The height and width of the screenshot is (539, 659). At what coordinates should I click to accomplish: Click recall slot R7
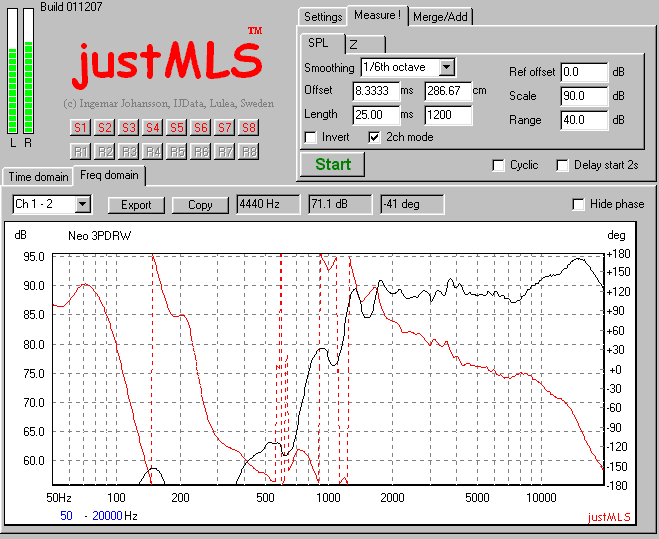coord(224,151)
